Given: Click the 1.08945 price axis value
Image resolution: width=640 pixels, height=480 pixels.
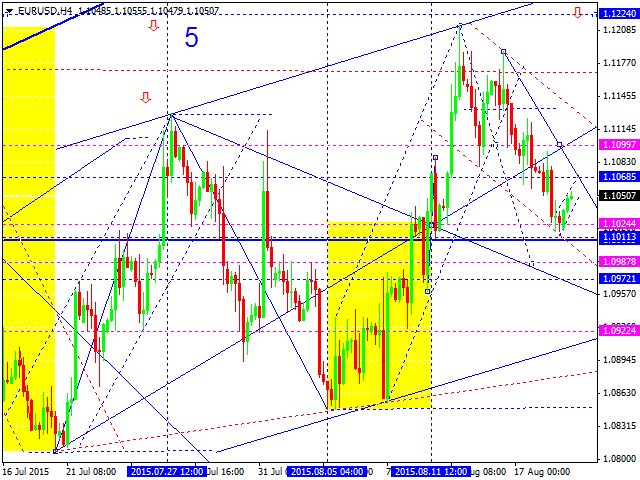Looking at the screenshot, I should click(x=619, y=360).
